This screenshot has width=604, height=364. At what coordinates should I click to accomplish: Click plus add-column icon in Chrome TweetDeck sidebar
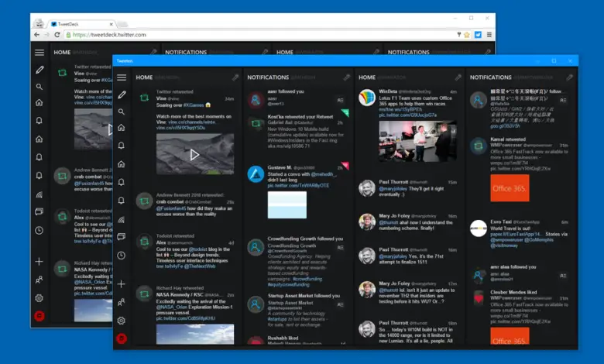(39, 262)
